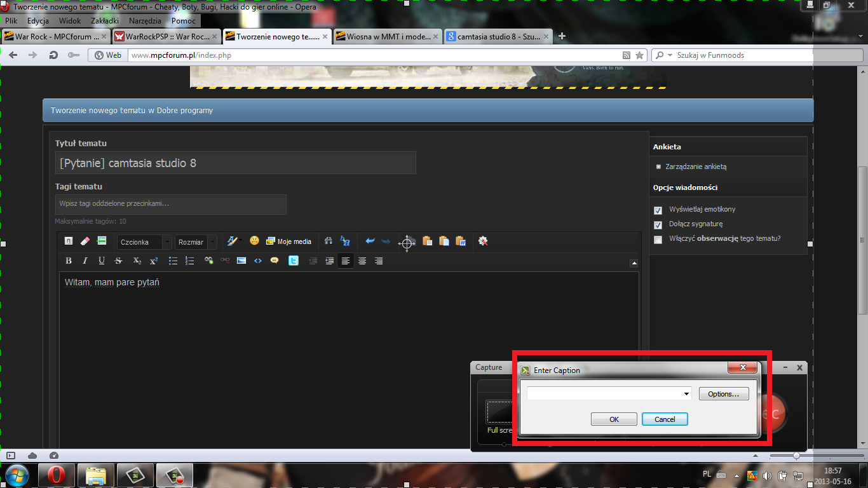Apply subscript formatting
868x488 pixels.
coord(137,261)
